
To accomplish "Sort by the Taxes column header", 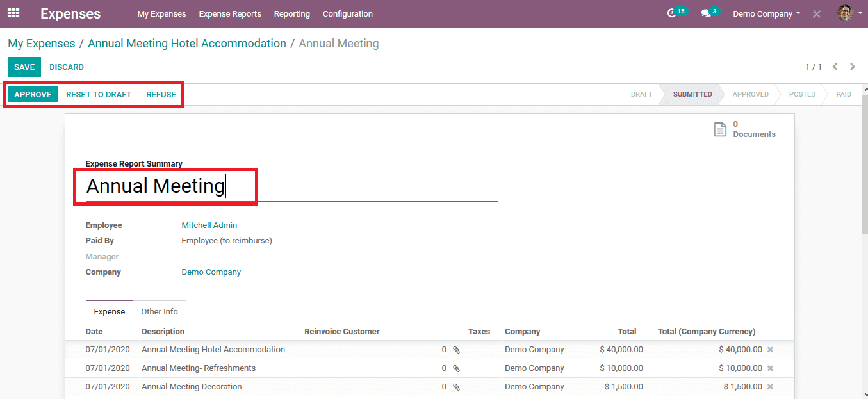I will 479,332.
